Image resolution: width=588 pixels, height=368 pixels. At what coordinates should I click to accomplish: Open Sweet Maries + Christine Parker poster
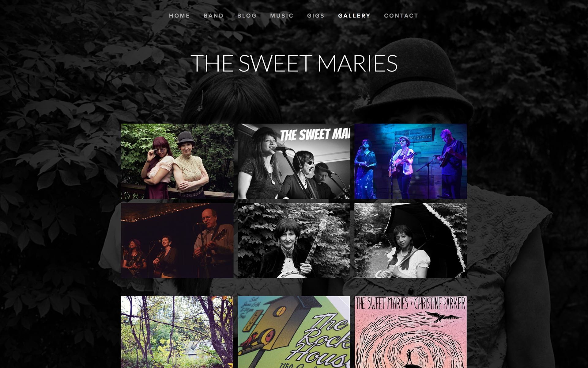(x=411, y=332)
